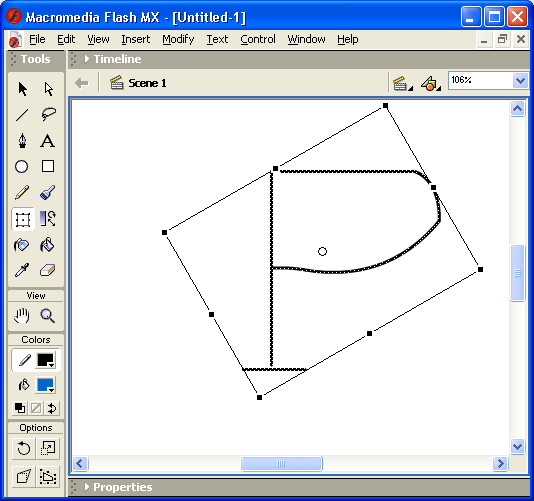The width and height of the screenshot is (534, 501).
Task: Click the 106% zoom input field
Action: [x=480, y=81]
